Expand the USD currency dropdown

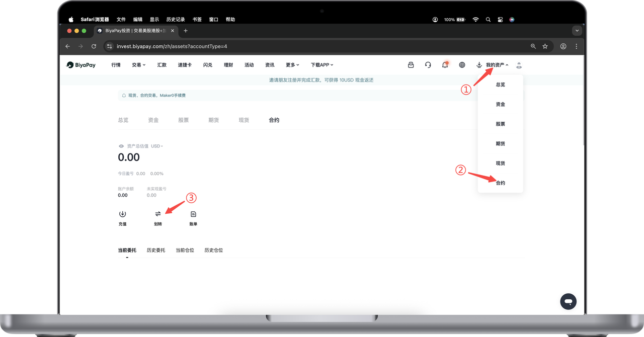(157, 146)
